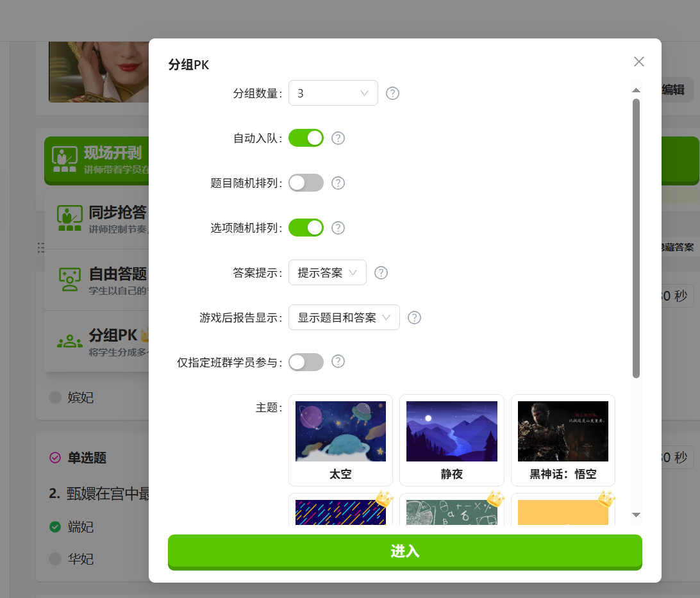
Task: Click scrollbar down arrow in dialog
Action: click(636, 515)
